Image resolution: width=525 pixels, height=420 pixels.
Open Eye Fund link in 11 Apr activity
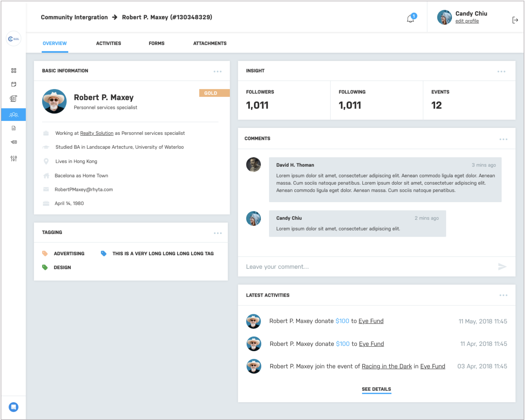click(371, 344)
